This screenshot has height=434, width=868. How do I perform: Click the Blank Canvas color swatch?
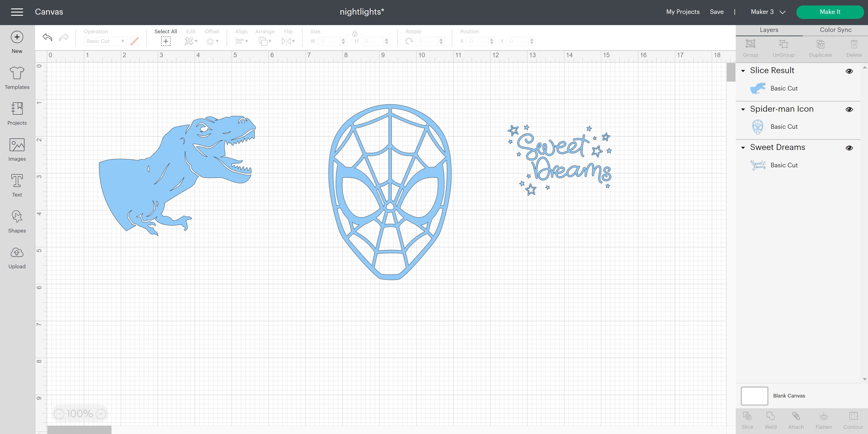pyautogui.click(x=754, y=395)
